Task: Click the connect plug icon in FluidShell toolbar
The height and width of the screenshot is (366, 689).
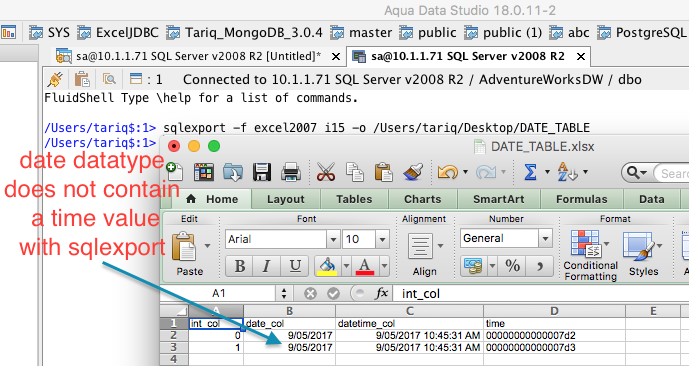Action: coord(55,79)
